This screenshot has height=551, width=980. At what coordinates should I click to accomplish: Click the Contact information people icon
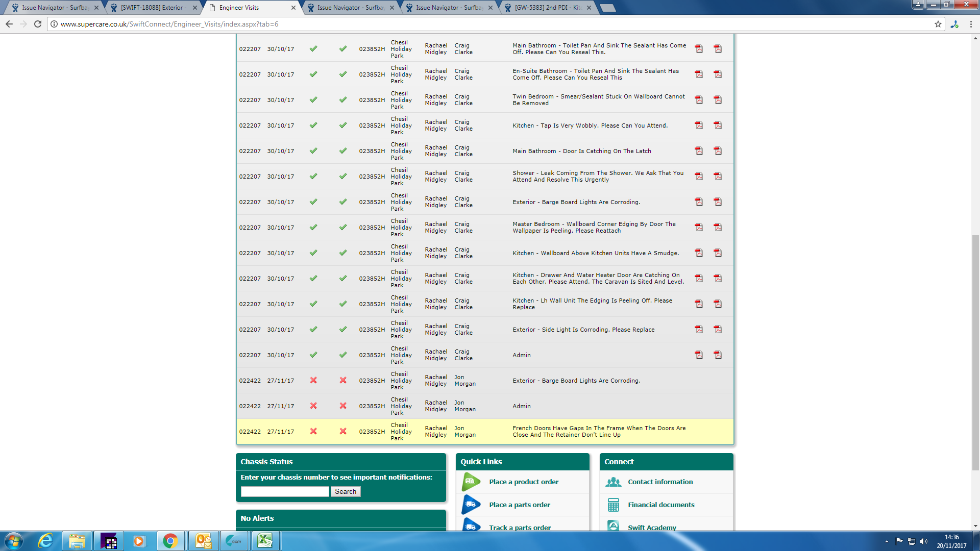614,482
